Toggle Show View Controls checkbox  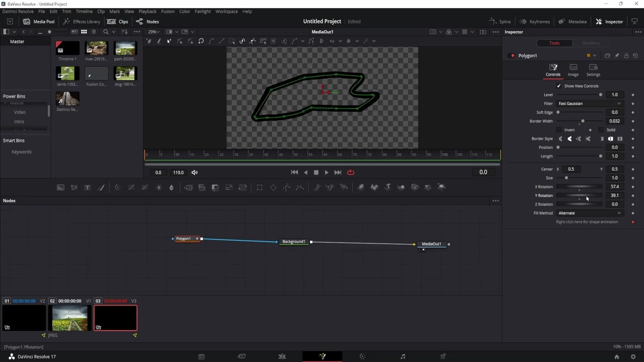pos(559,86)
